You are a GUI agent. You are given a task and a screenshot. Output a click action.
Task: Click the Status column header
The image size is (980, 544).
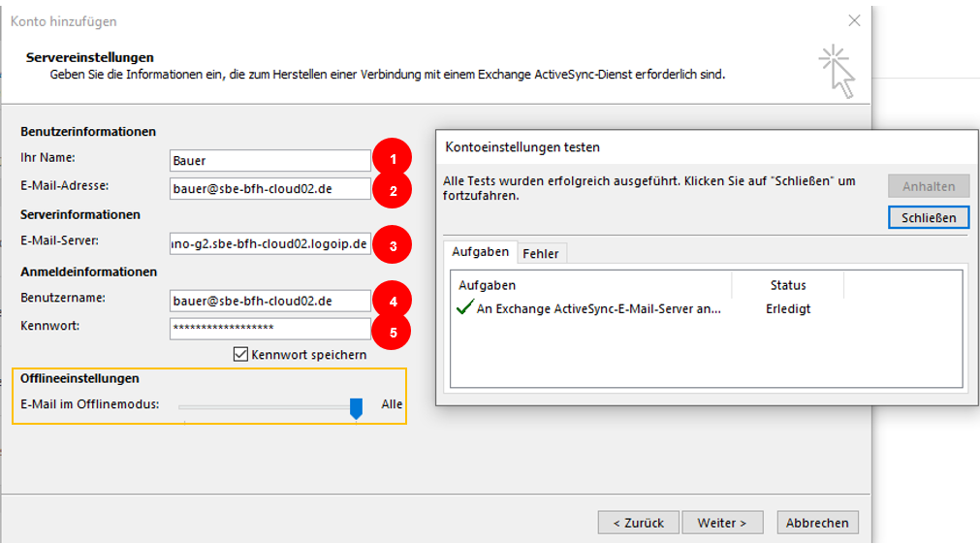[x=787, y=285]
